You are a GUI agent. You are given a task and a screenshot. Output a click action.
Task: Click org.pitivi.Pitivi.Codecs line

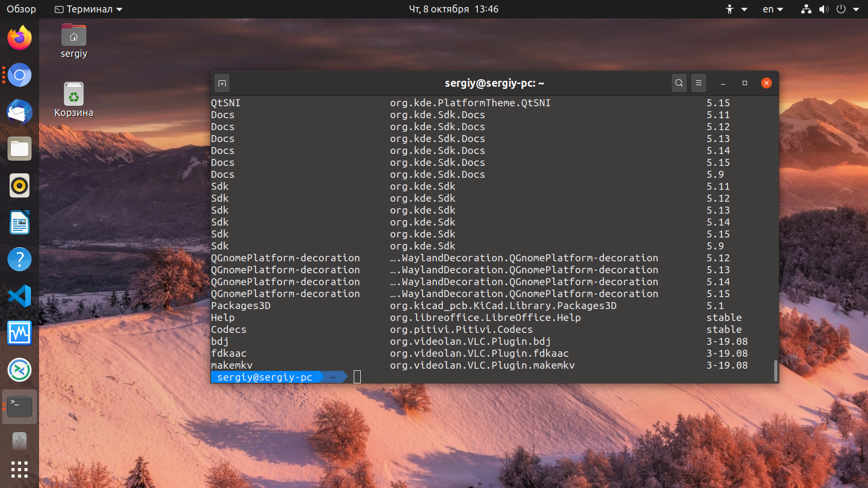pos(461,330)
